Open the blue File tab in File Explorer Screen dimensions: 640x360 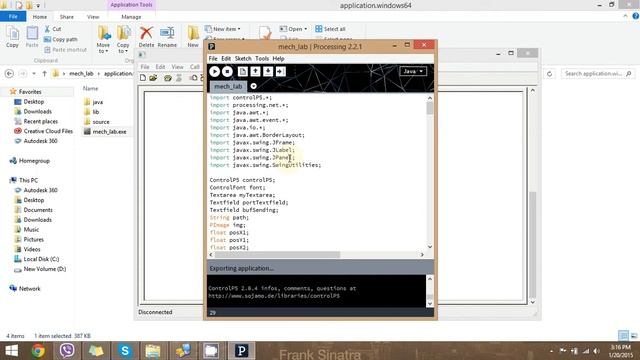13,17
